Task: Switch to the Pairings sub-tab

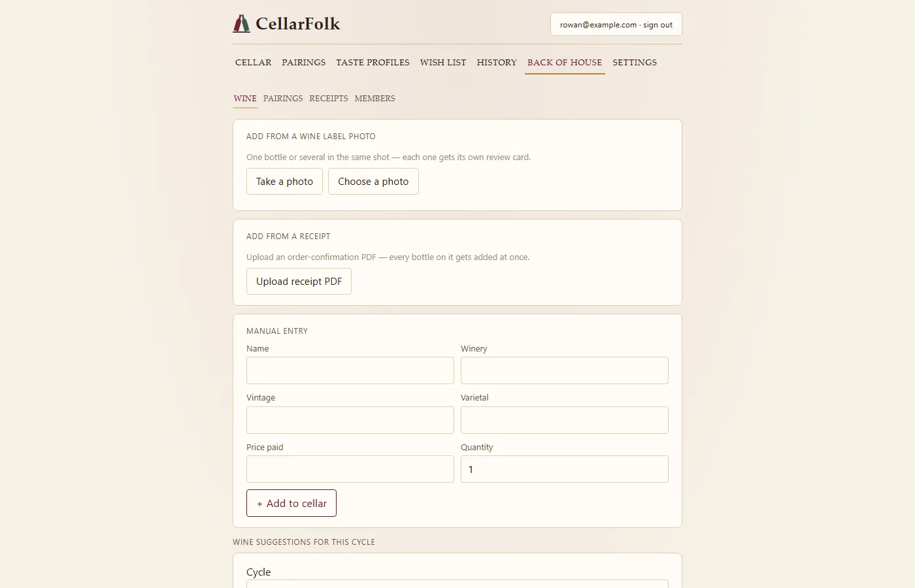Action: tap(283, 99)
